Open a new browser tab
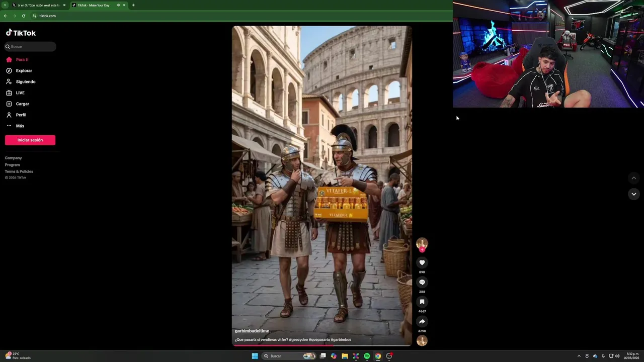Screen dimensions: 644x362 133,5
